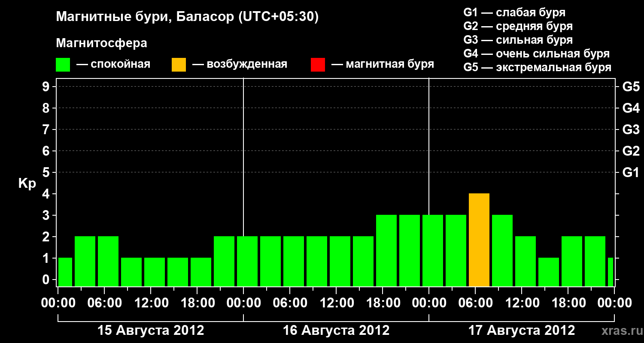Click the green 'спокойная' legend swatch

click(x=63, y=65)
